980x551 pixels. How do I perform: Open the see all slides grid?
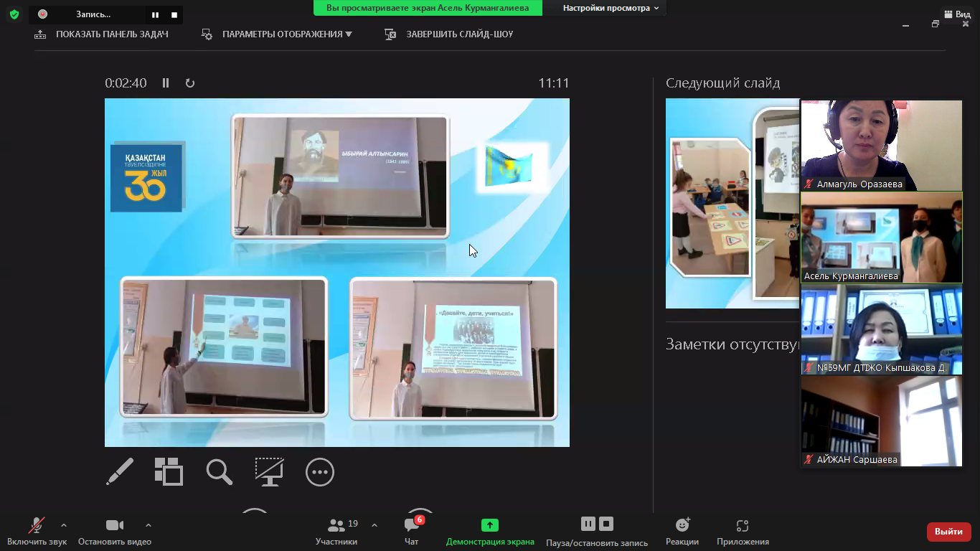point(169,472)
